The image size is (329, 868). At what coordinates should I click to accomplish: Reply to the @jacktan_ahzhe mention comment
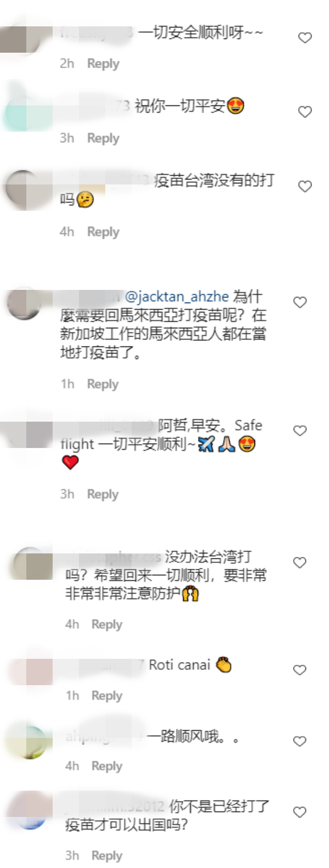pos(103,384)
